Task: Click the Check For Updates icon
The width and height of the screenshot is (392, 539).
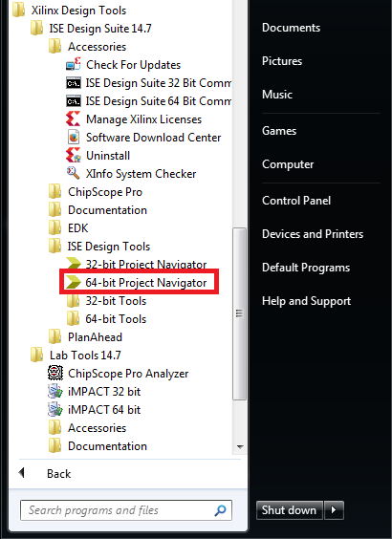Action: (74, 65)
